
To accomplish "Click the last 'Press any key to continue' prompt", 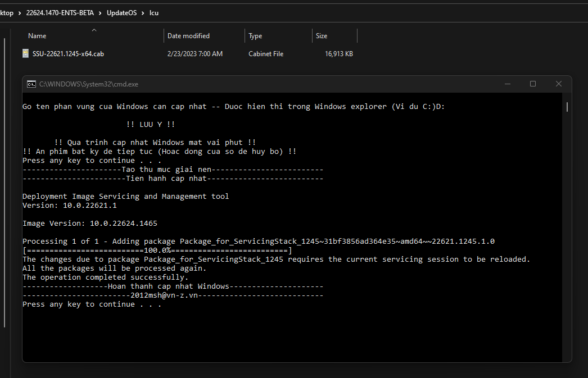I will point(92,304).
